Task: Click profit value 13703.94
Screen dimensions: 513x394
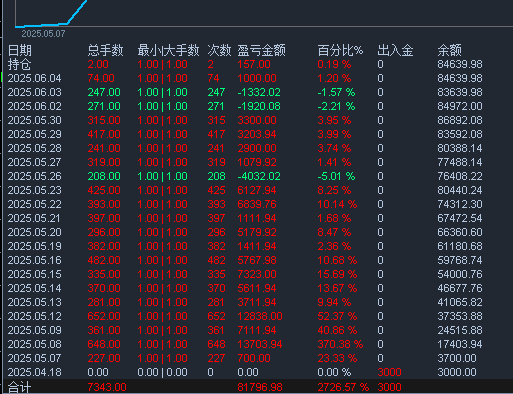Action: (260, 344)
